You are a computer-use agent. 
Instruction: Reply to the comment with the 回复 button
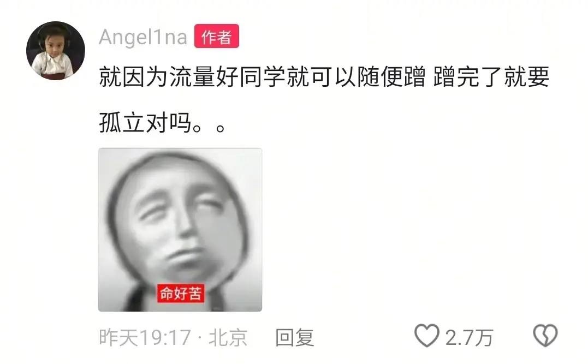(294, 337)
